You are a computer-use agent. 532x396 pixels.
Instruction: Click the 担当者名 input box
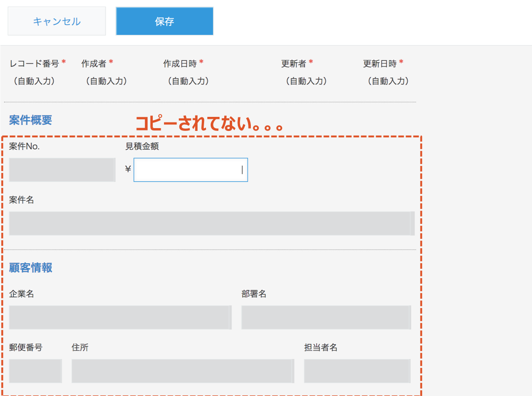[357, 371]
